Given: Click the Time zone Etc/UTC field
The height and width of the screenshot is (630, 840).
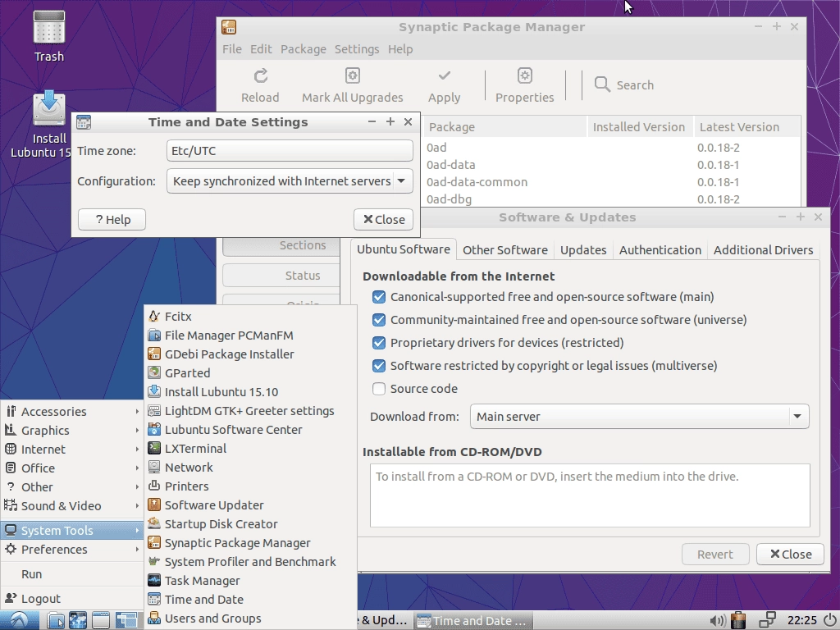Looking at the screenshot, I should coord(290,151).
